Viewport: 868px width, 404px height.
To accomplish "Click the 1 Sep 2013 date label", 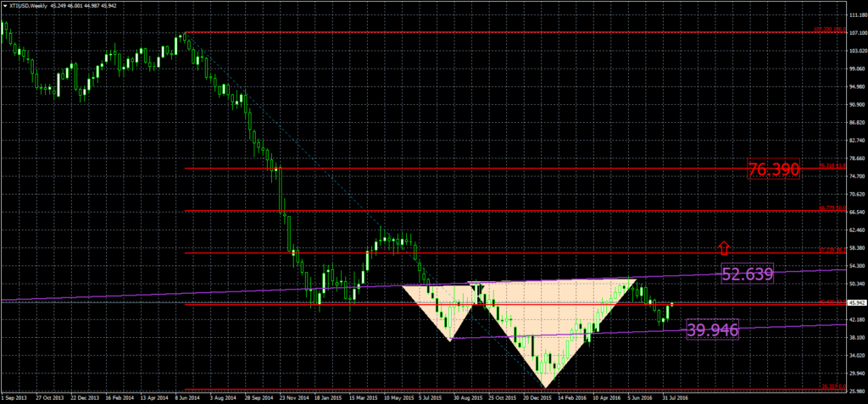I will click(16, 396).
